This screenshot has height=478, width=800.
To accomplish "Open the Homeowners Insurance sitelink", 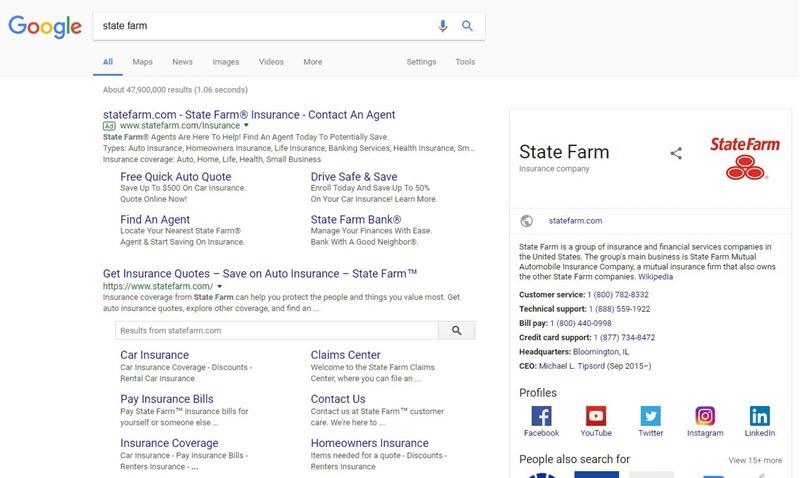I will click(x=369, y=443).
